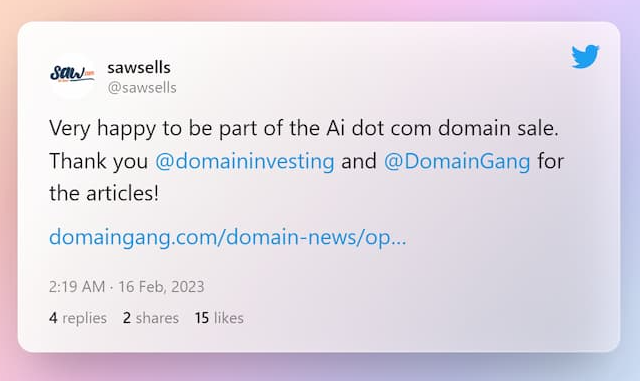View the 4 replies
Viewport: 640px width, 381px height.
tap(78, 318)
